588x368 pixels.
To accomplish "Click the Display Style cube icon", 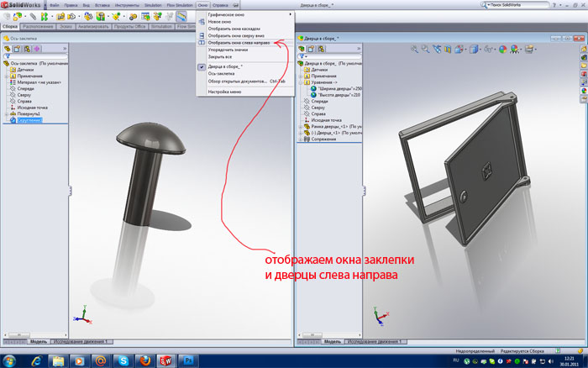I will (x=475, y=50).
